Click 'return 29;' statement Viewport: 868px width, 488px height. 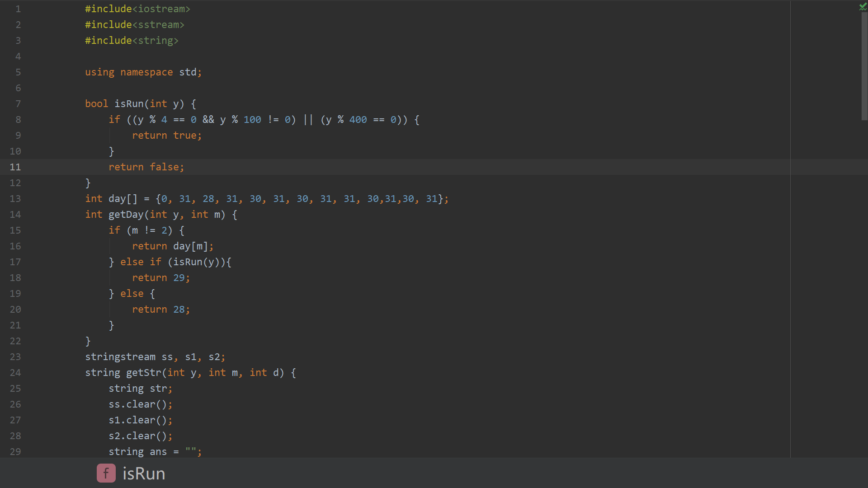click(x=161, y=278)
